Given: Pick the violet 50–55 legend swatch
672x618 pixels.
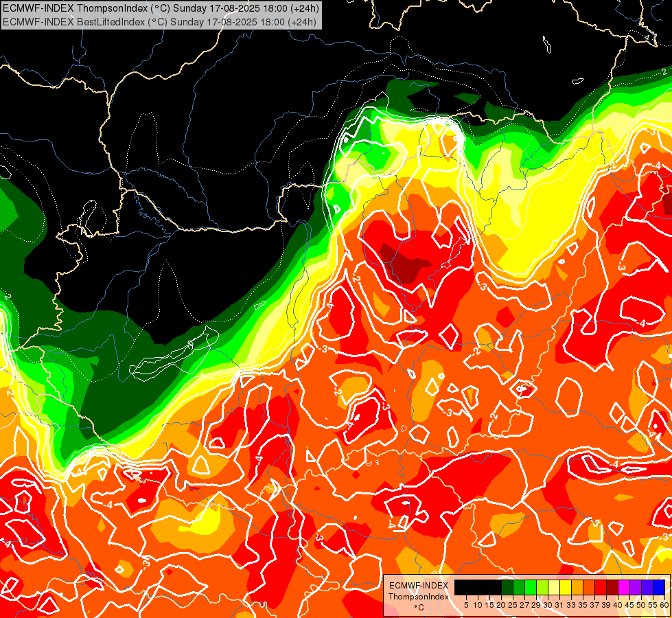Looking at the screenshot, I should (x=647, y=587).
